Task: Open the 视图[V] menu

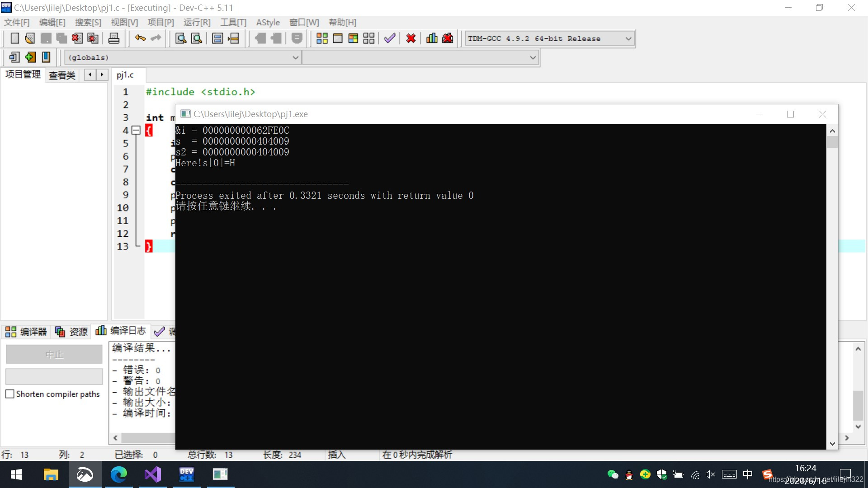Action: [x=124, y=23]
